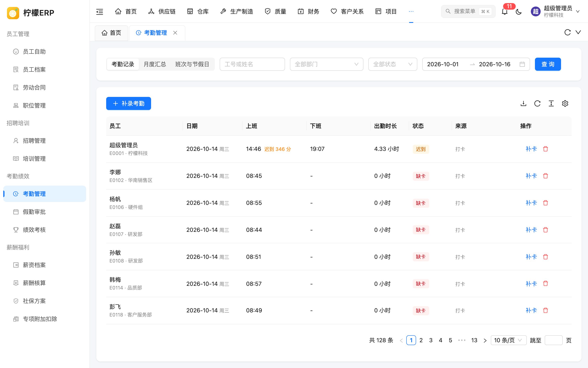The image size is (588, 368).
Task: Switch to 班次与节假日 tab
Action: pyautogui.click(x=192, y=64)
